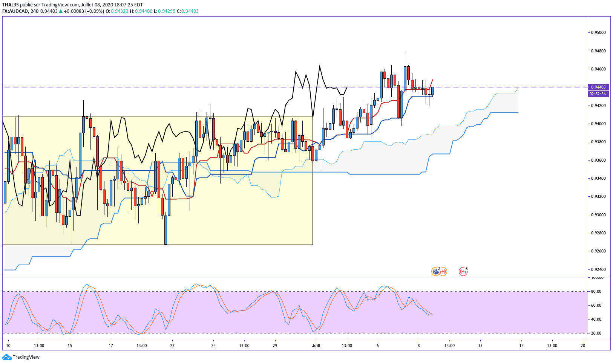The width and height of the screenshot is (613, 364).
Task: Click the 29 date label on time axis
Action: pos(275,346)
